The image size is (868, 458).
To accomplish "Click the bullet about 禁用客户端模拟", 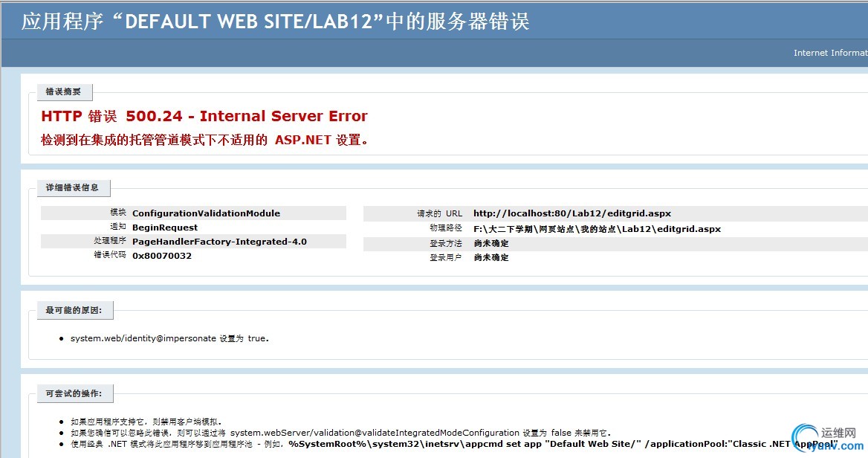I will (x=146, y=422).
